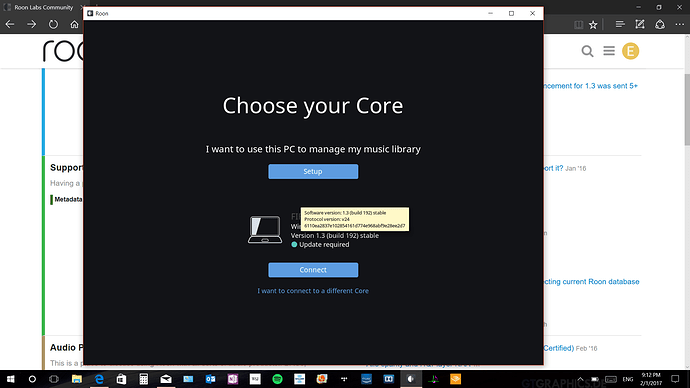Click the browser refresh button
This screenshot has width=690, height=388.
click(53, 24)
